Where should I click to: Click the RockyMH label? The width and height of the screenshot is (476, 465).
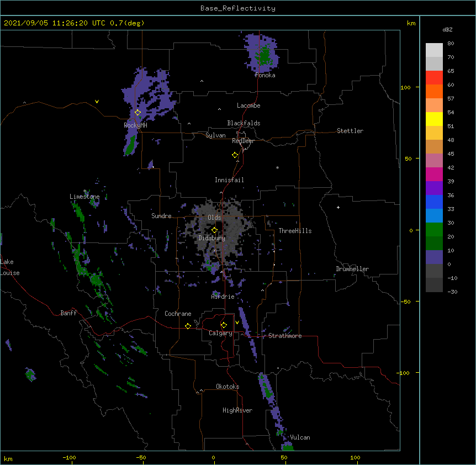pyautogui.click(x=135, y=125)
